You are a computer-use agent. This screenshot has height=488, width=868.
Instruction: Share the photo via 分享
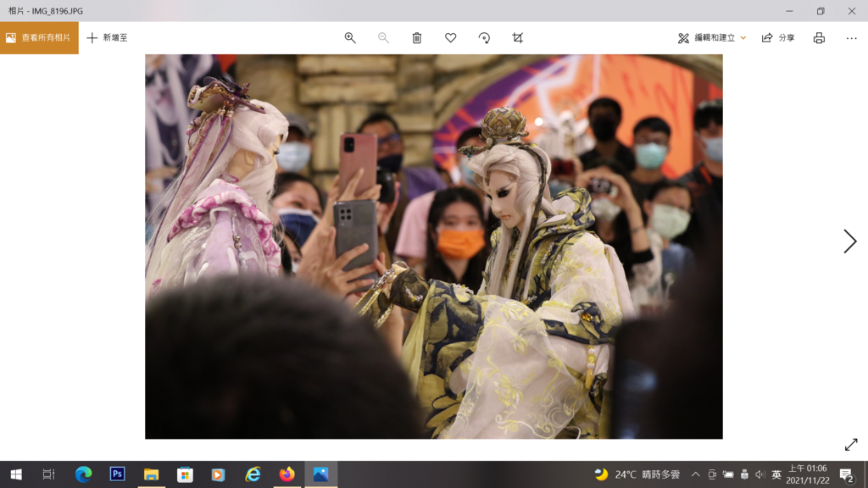778,37
